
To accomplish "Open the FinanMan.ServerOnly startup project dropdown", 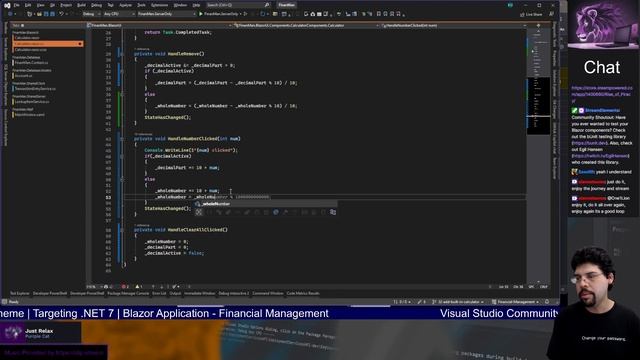I will (167, 14).
